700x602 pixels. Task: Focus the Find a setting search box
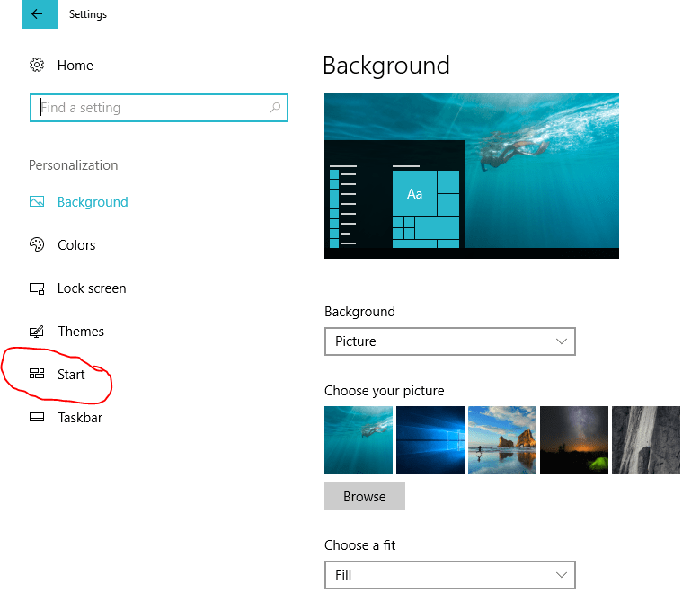159,108
